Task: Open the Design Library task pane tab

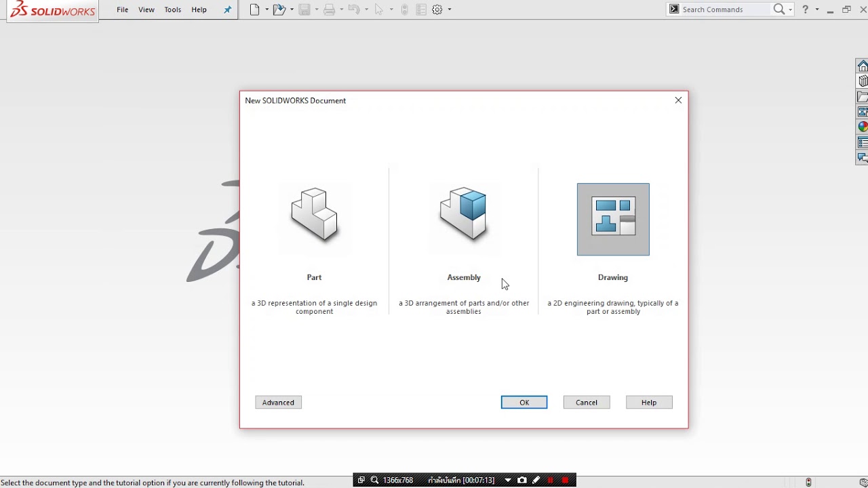Action: click(863, 81)
